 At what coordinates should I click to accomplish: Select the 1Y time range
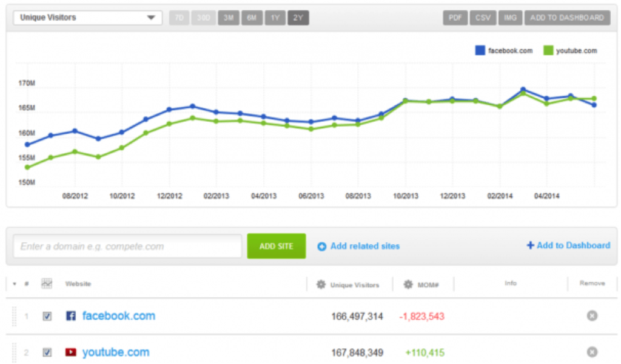pyautogui.click(x=275, y=18)
